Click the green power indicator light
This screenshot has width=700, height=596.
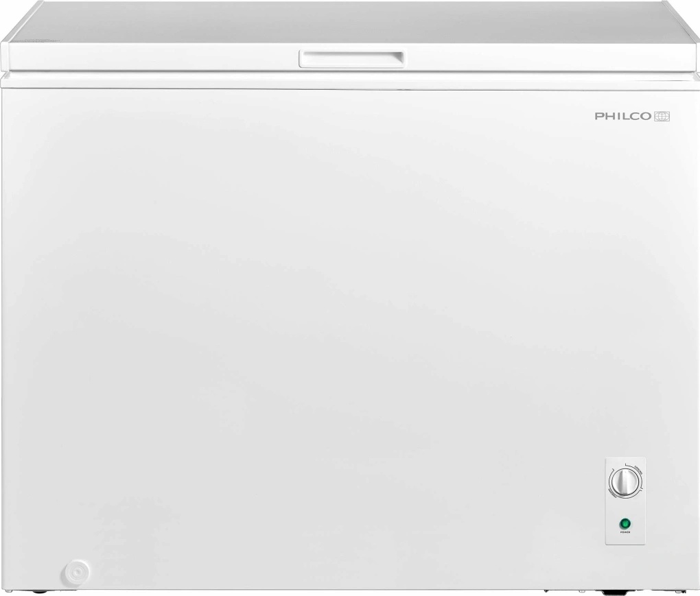[625, 523]
